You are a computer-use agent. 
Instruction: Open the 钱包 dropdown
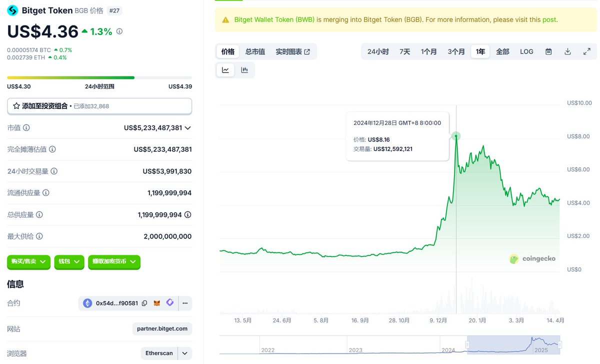[x=69, y=261]
